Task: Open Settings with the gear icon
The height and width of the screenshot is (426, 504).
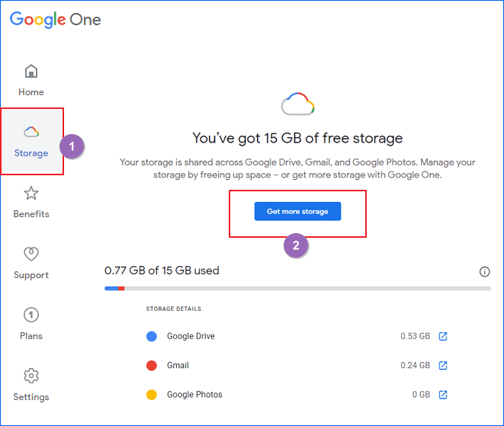Action: point(31,376)
